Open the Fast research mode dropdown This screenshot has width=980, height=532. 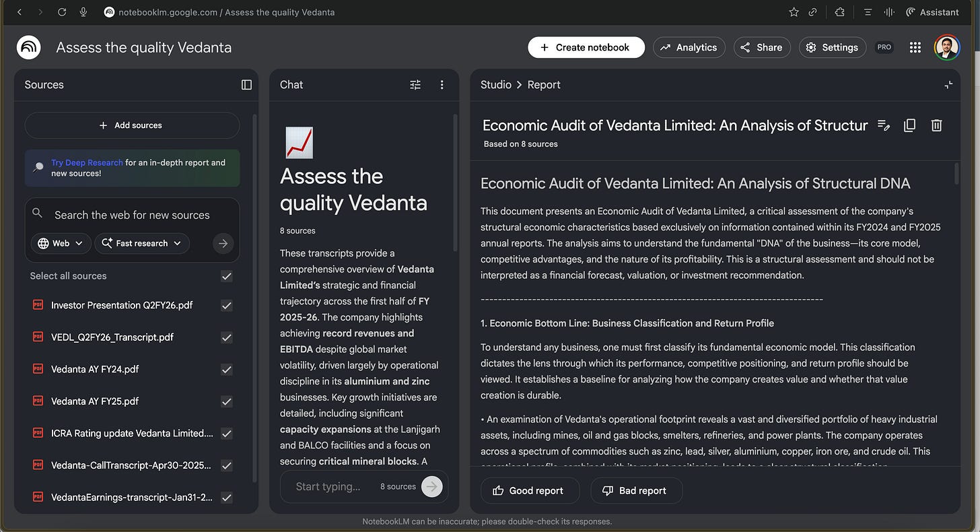142,243
